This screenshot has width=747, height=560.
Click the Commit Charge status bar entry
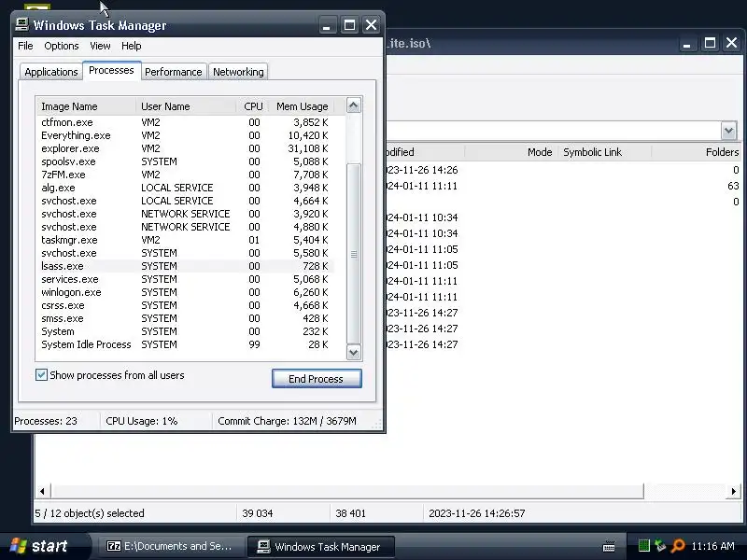click(x=287, y=421)
